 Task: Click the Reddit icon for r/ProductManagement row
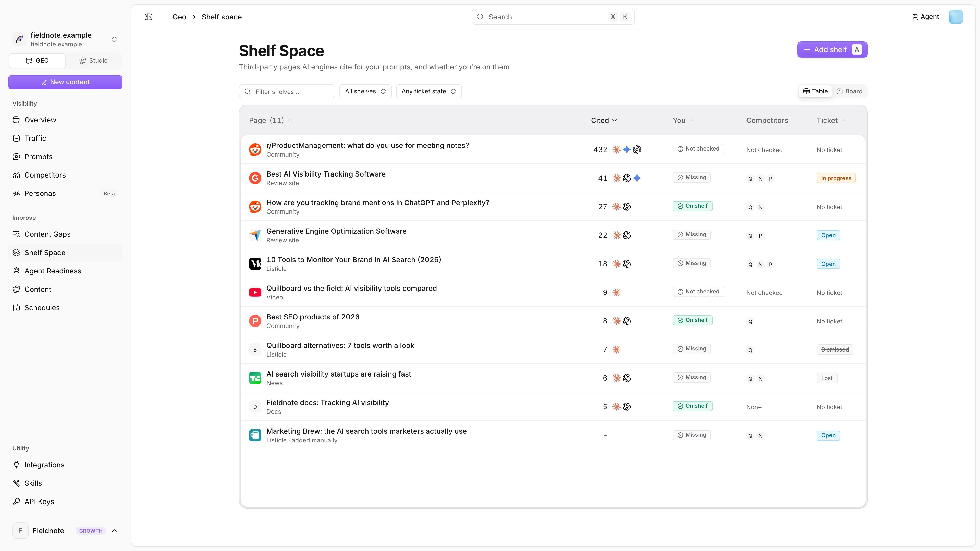(x=255, y=149)
